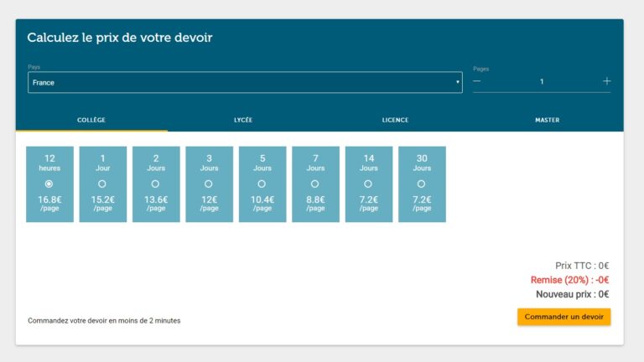Open the Pays country dropdown
This screenshot has height=362, width=644.
(x=243, y=82)
